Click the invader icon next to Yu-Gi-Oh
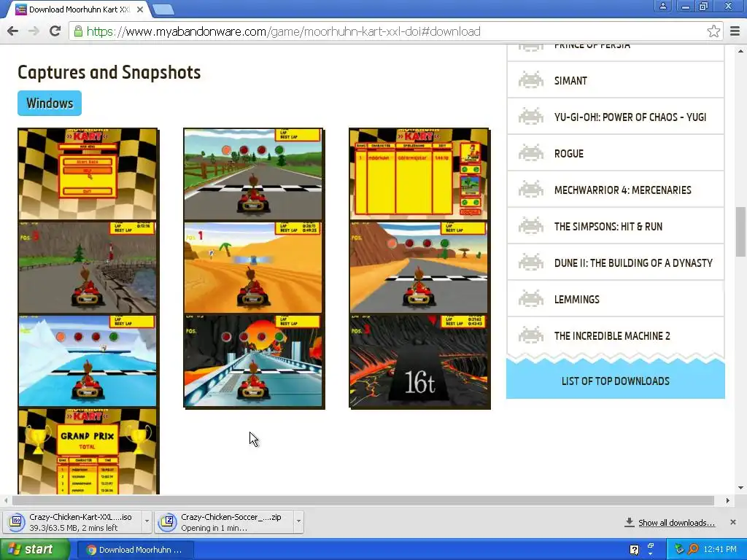This screenshot has width=747, height=560. [x=531, y=116]
